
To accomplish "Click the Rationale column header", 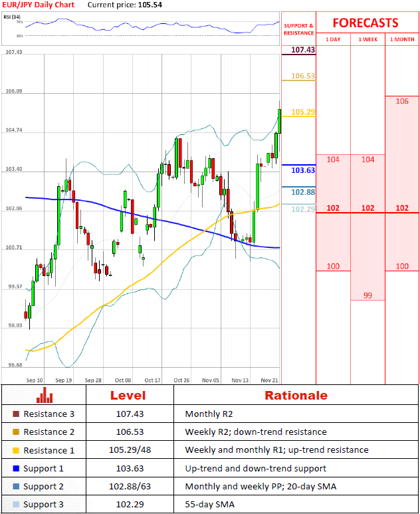I will point(296,396).
